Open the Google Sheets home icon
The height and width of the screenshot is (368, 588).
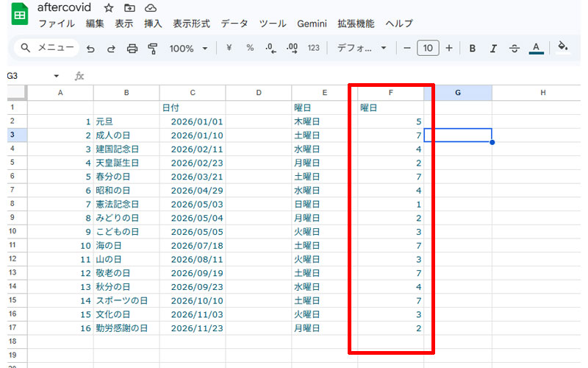pyautogui.click(x=20, y=14)
